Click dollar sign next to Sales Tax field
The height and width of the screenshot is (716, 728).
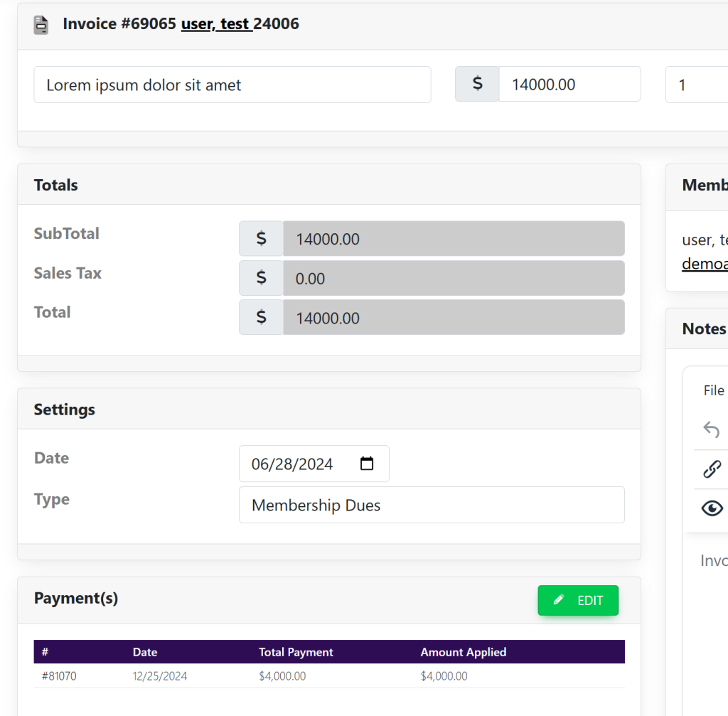pyautogui.click(x=261, y=278)
